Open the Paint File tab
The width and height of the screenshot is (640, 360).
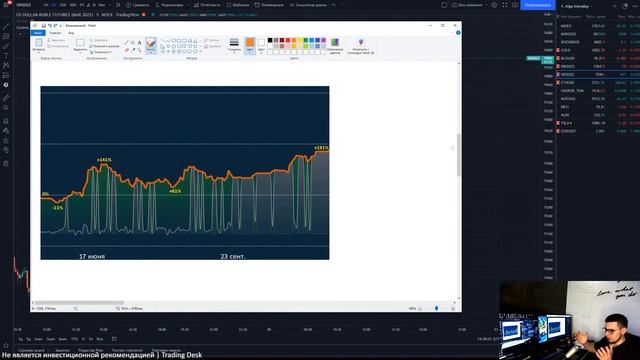(38, 33)
